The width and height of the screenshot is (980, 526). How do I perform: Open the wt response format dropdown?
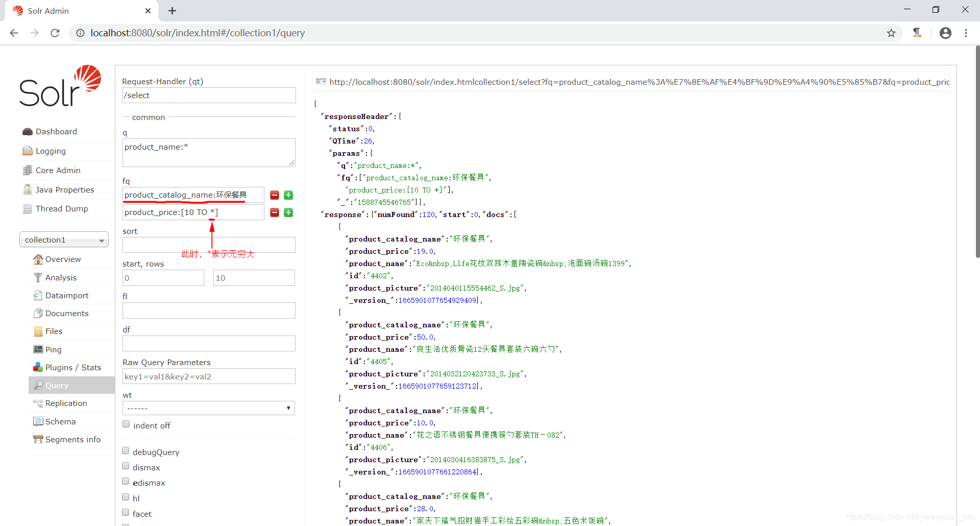(x=209, y=408)
